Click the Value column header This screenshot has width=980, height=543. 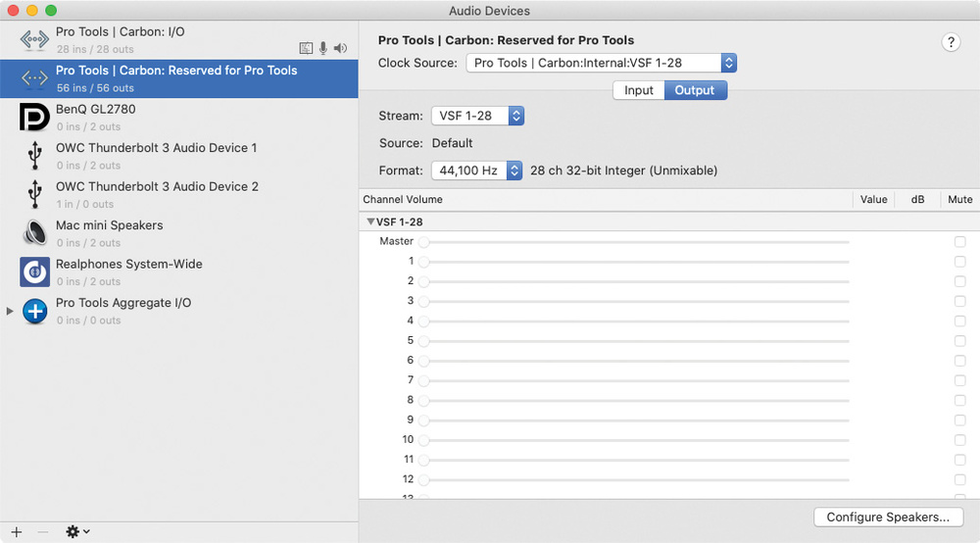coord(873,199)
